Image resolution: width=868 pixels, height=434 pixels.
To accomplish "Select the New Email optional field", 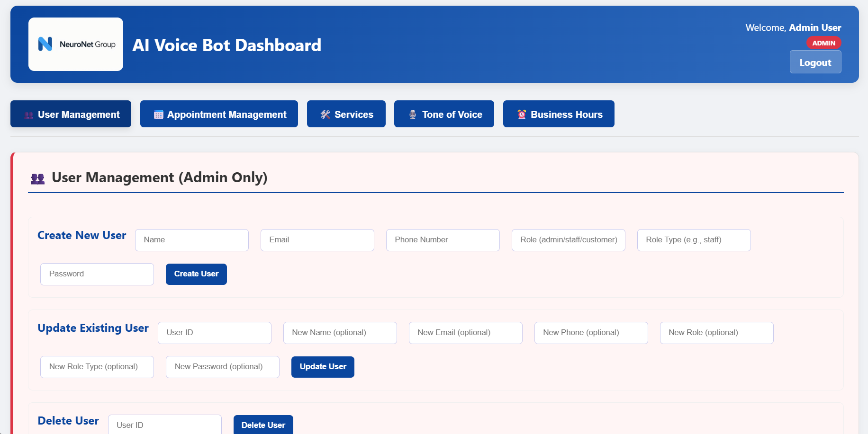I will click(x=465, y=333).
